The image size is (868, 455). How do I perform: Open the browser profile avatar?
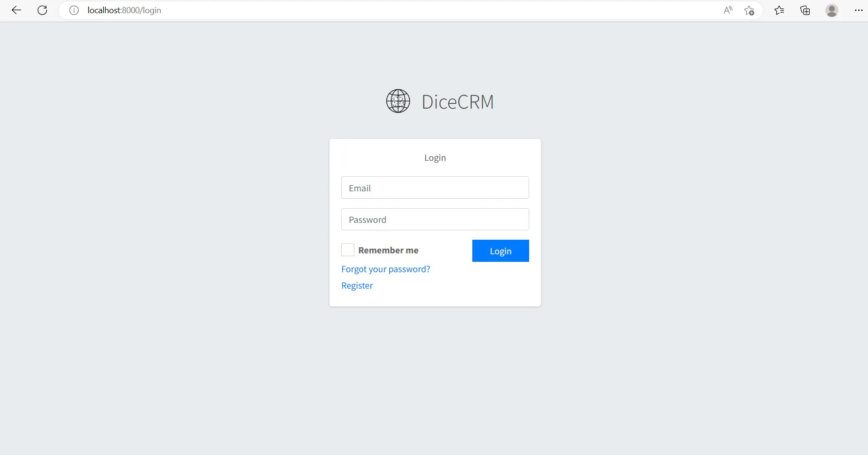click(832, 10)
